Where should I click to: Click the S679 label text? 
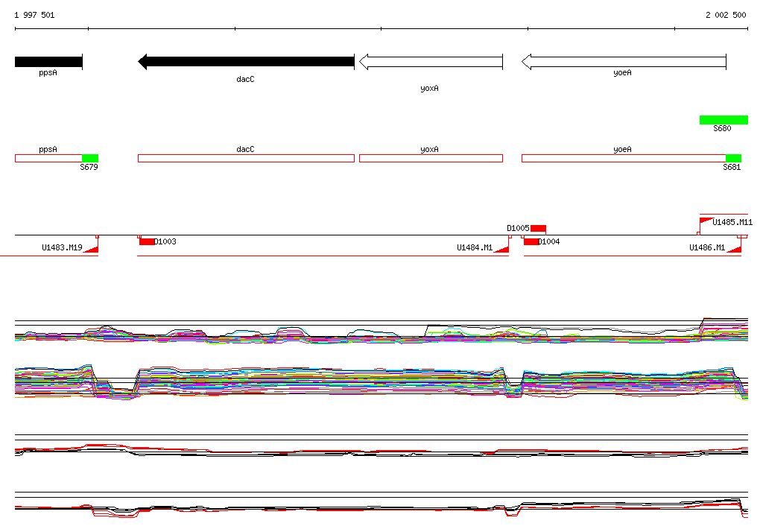pyautogui.click(x=89, y=167)
